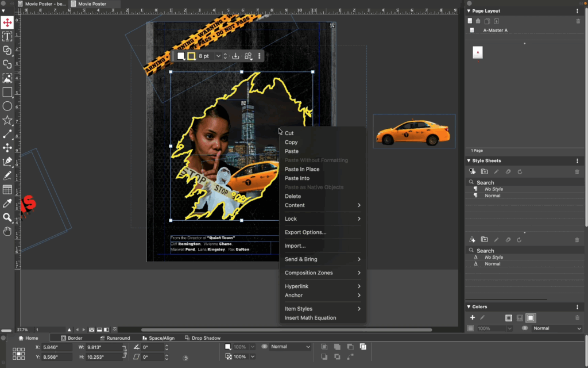Viewport: 588px width, 368px height.
Task: Choose the Oval Box tool
Action: coord(7,106)
